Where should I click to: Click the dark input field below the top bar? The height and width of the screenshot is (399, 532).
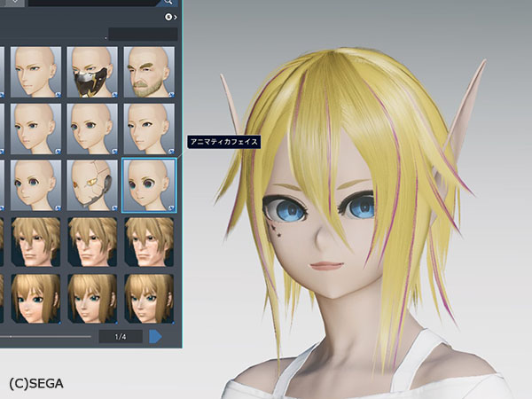[143, 35]
